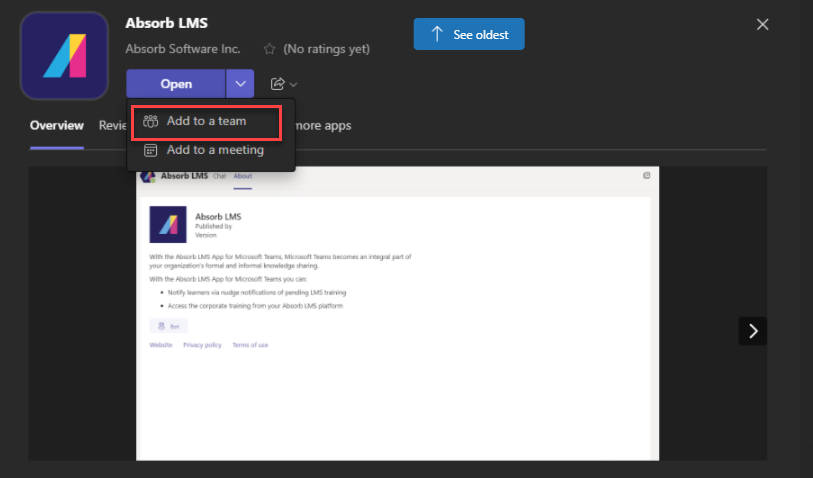Expand the share options chevron
This screenshot has width=813, height=478.
[x=294, y=85]
